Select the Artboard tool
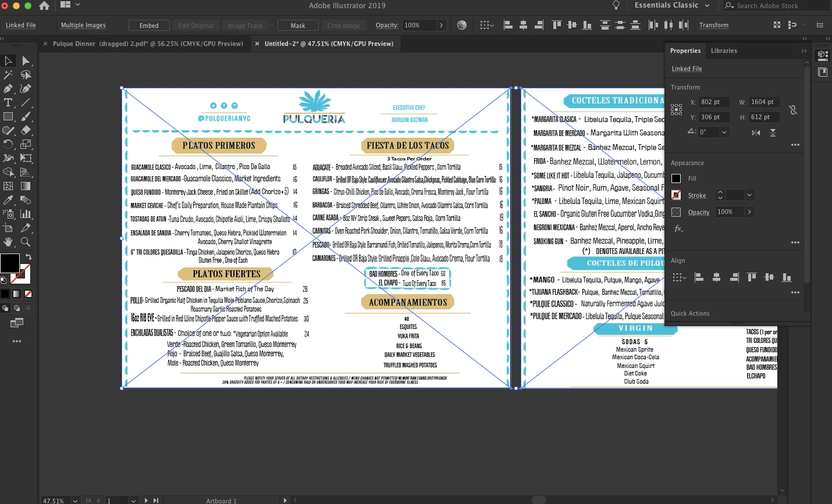 pyautogui.click(x=8, y=228)
